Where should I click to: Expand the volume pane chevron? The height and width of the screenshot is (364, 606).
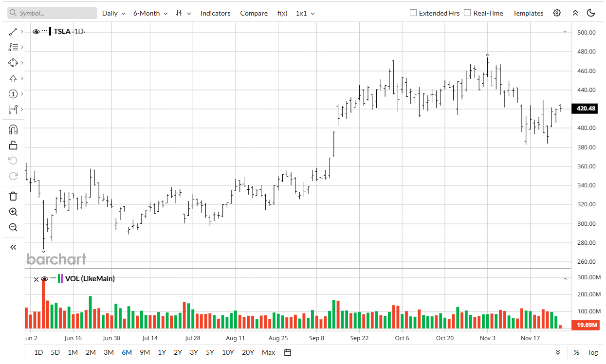tap(565, 279)
